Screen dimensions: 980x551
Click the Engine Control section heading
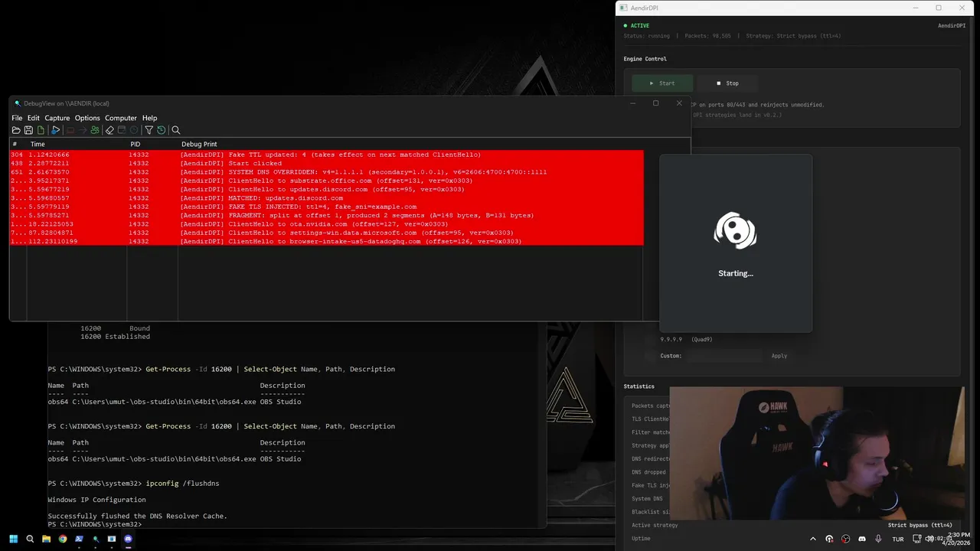(x=645, y=59)
